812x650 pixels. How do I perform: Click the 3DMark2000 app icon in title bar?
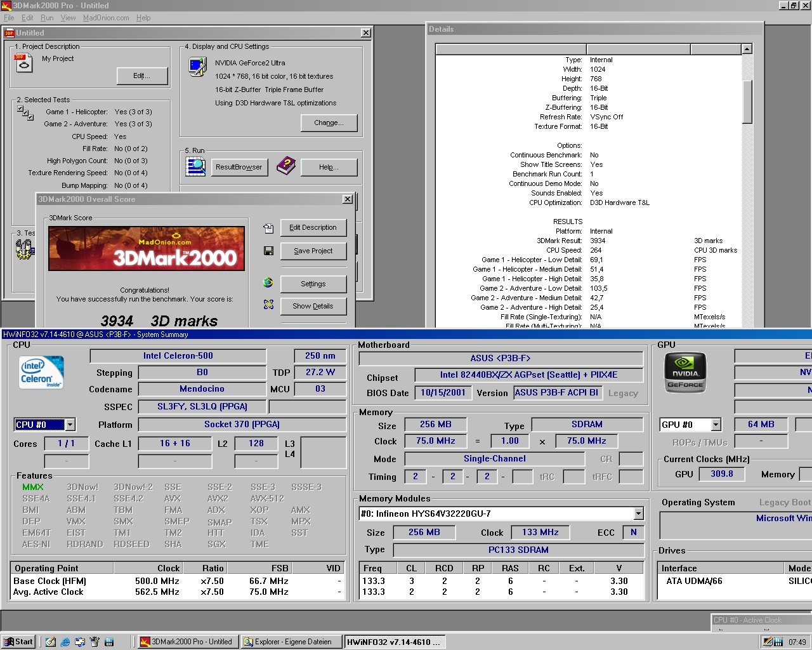[x=6, y=5]
